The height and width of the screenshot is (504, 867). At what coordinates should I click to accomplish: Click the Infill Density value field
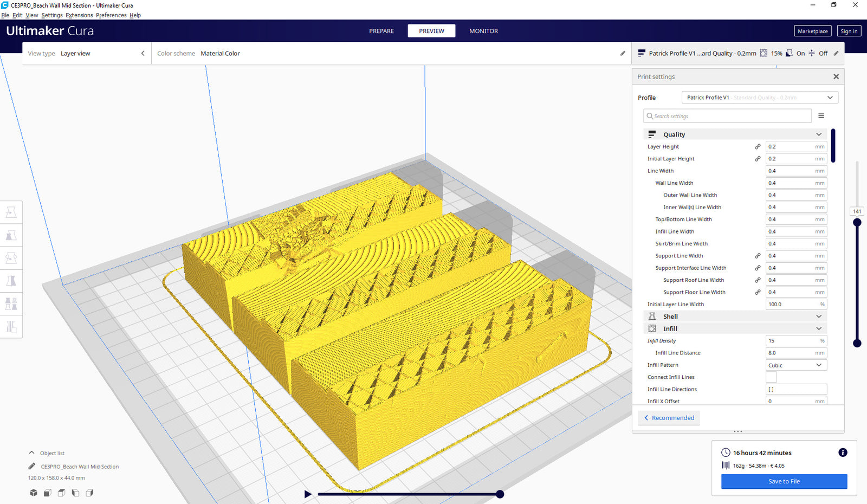click(x=796, y=341)
